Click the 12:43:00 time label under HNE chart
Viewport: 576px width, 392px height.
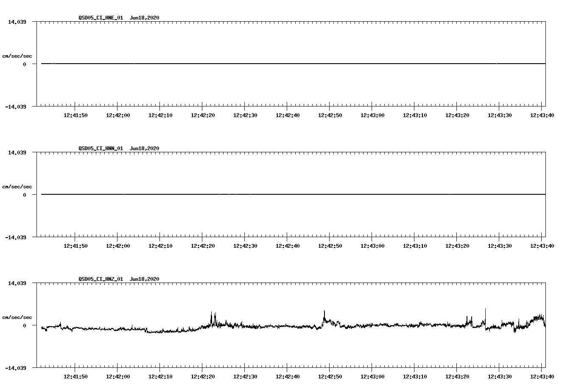coord(372,115)
